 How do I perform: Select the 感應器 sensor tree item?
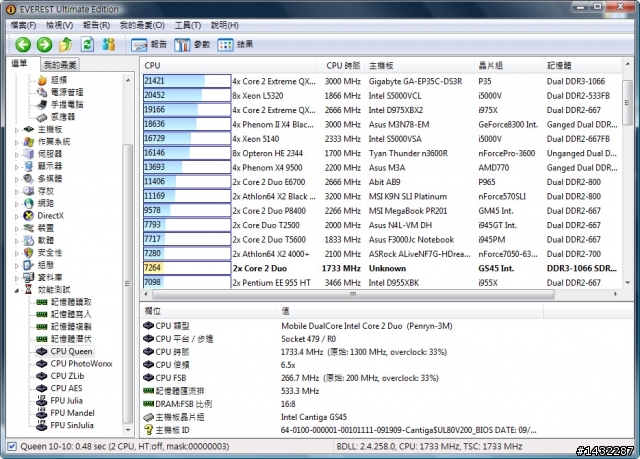63,117
